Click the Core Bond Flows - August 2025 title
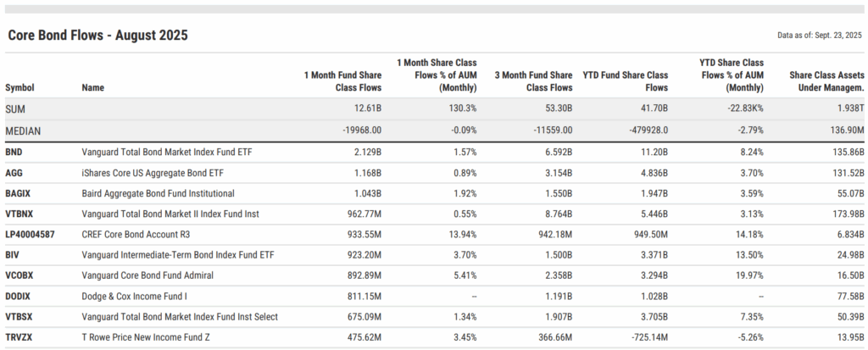This screenshot has height=350, width=868. click(98, 36)
